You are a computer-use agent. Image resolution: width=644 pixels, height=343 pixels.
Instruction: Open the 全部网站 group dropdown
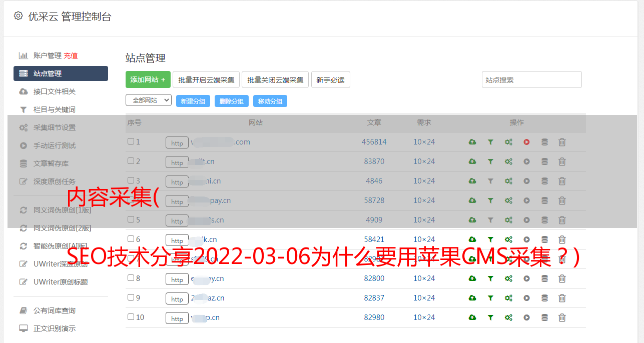[149, 100]
